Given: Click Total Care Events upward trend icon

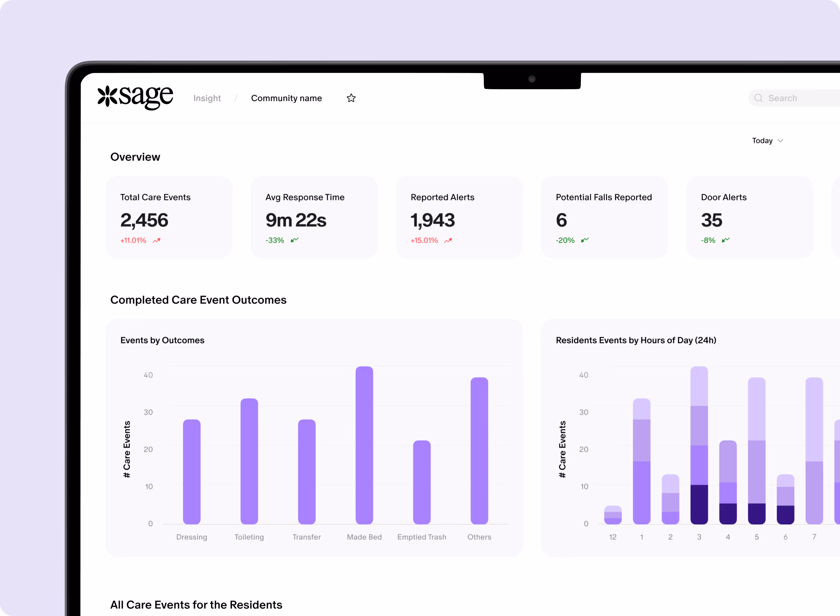Looking at the screenshot, I should (157, 241).
